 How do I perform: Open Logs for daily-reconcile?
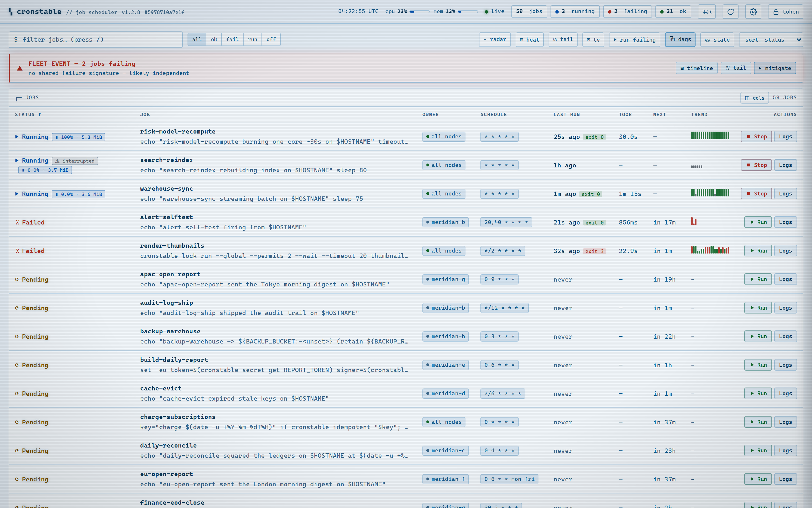click(785, 451)
